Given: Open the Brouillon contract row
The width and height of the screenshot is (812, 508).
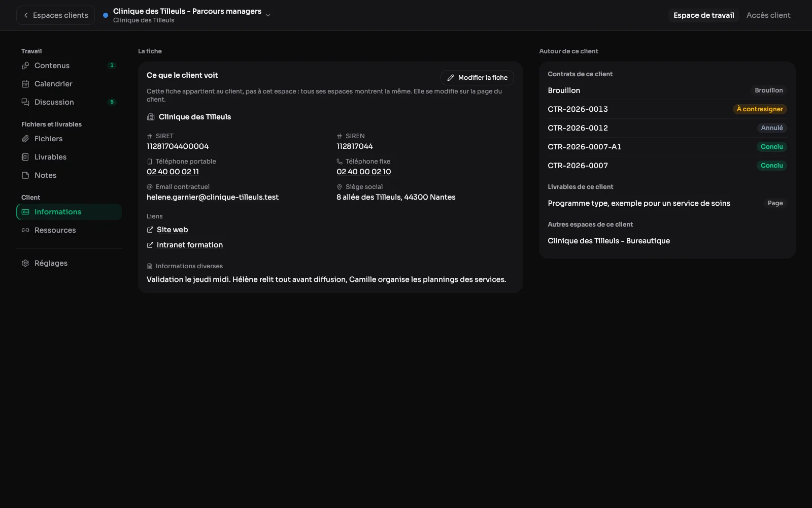Looking at the screenshot, I should (x=667, y=90).
